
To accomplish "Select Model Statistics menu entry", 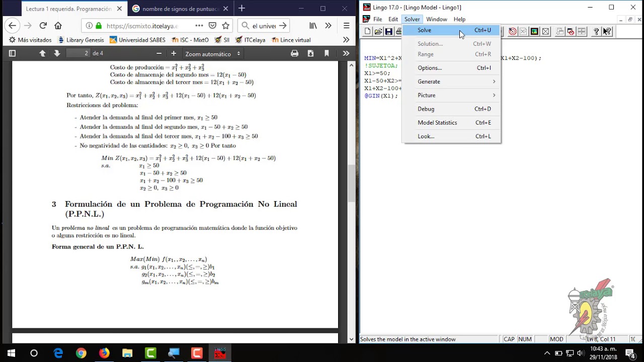I will click(452, 123).
